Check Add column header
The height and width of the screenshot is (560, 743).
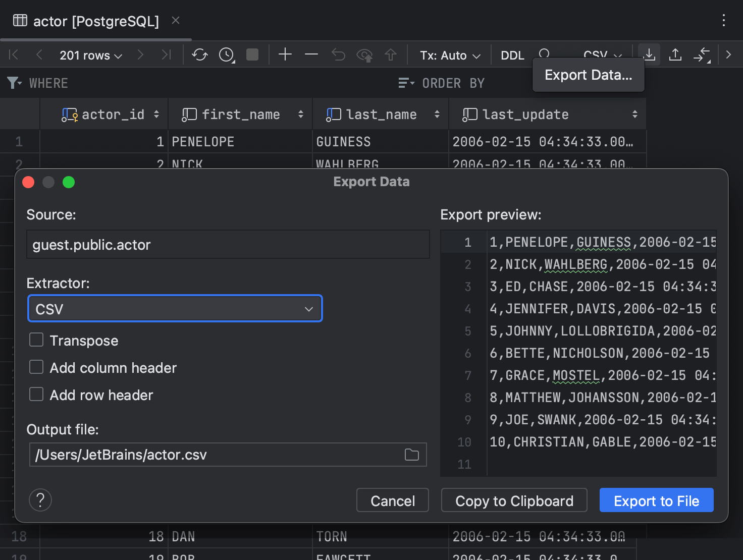click(36, 367)
